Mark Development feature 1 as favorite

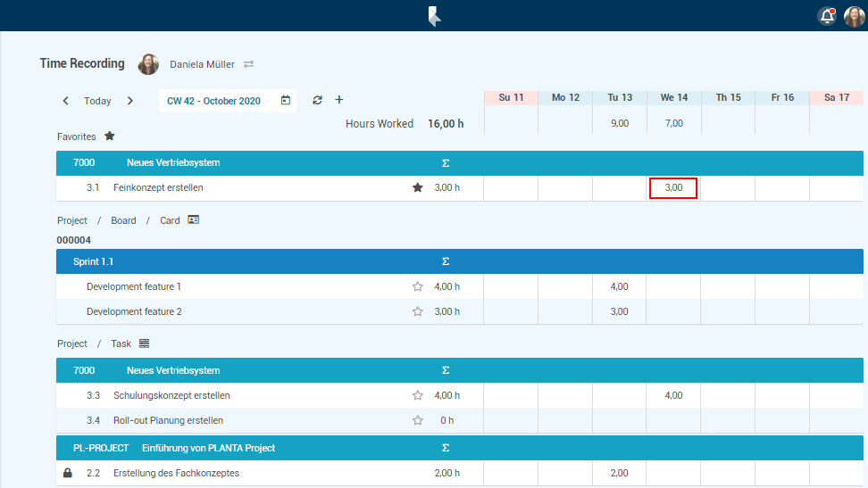click(417, 287)
